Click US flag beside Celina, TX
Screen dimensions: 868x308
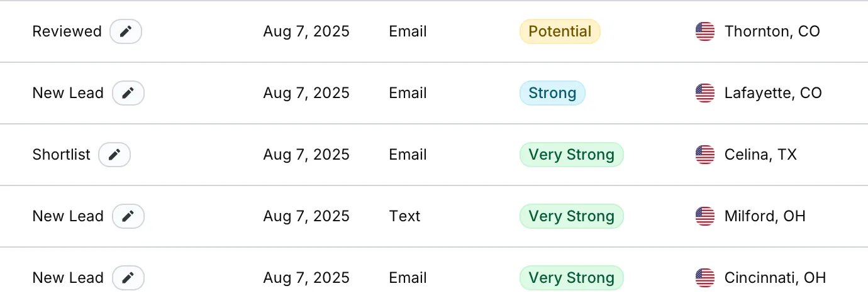click(x=705, y=155)
